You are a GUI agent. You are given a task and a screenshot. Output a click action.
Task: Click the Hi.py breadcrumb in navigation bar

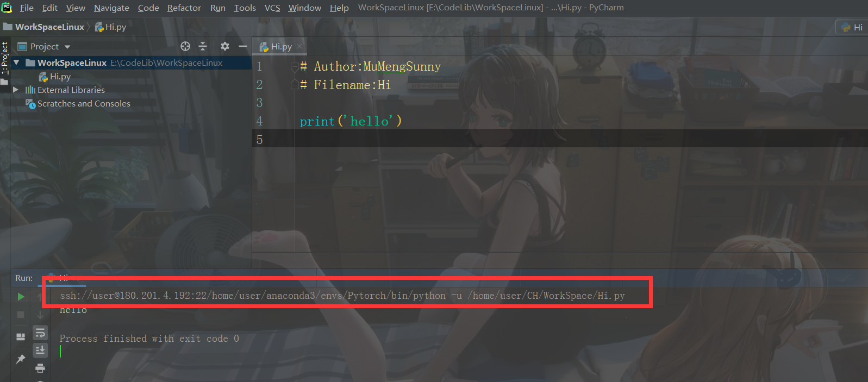point(110,27)
